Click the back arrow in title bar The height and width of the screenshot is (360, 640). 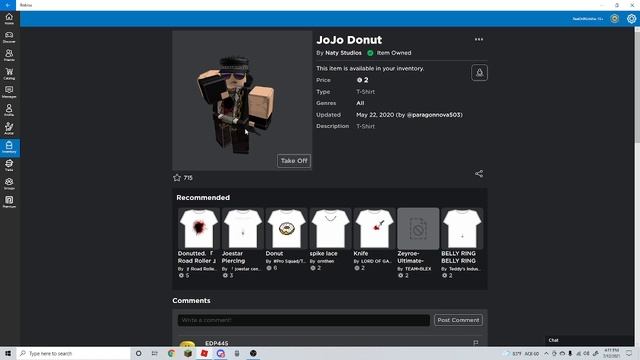point(8,5)
